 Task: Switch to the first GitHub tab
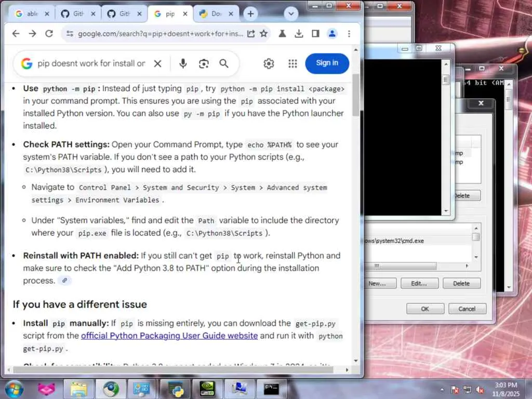point(78,14)
